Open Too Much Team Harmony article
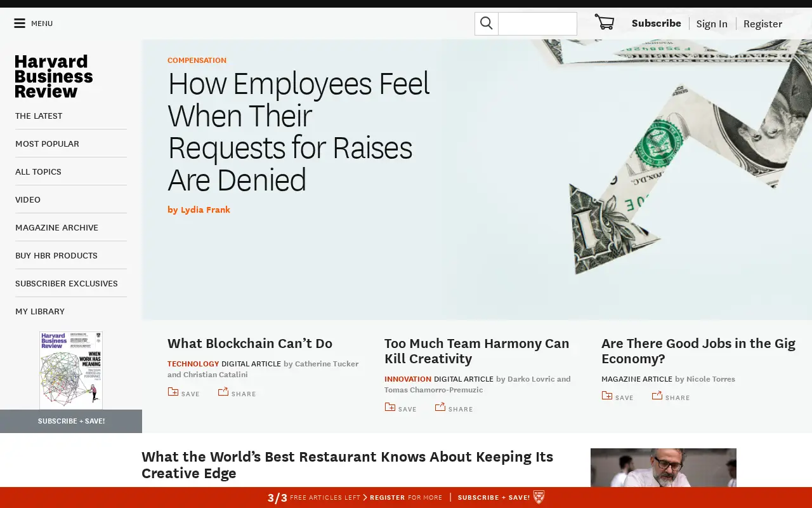This screenshot has height=508, width=812. [x=477, y=351]
